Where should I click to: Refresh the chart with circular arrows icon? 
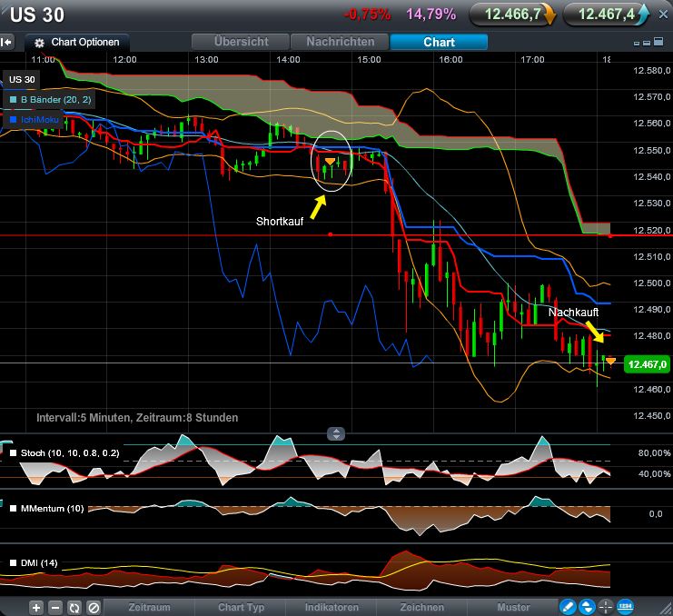coord(74,608)
